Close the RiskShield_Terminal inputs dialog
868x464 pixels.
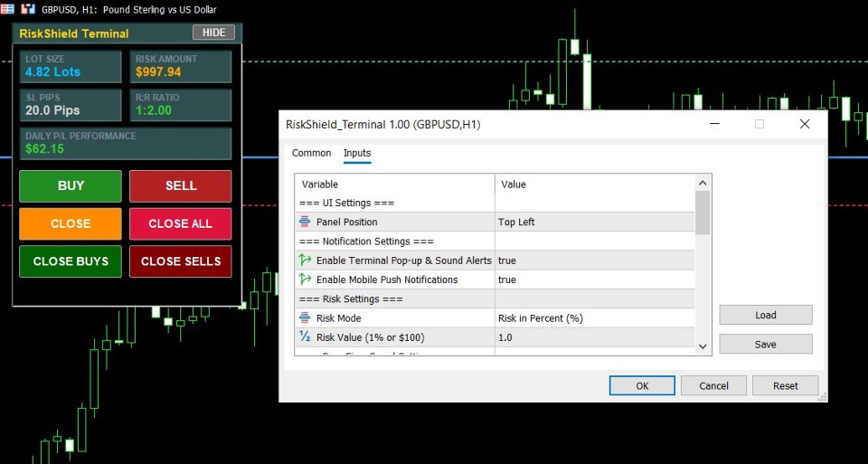pos(805,124)
